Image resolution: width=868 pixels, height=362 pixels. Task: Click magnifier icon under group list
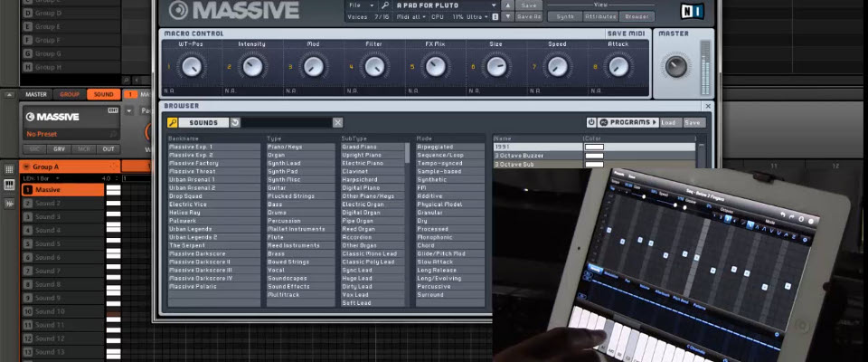click(x=127, y=81)
